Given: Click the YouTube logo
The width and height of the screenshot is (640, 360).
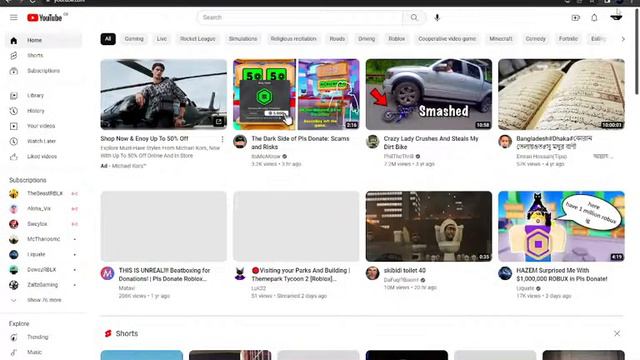Looking at the screenshot, I should pos(45,18).
